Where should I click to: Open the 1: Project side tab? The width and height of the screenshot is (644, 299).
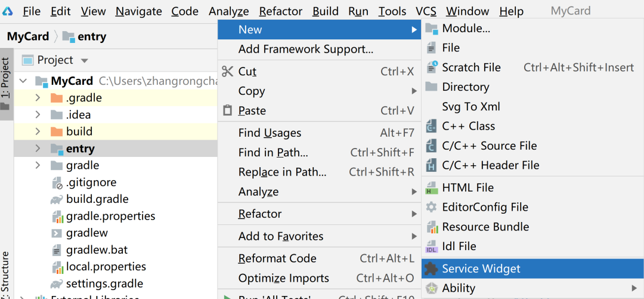click(5, 84)
